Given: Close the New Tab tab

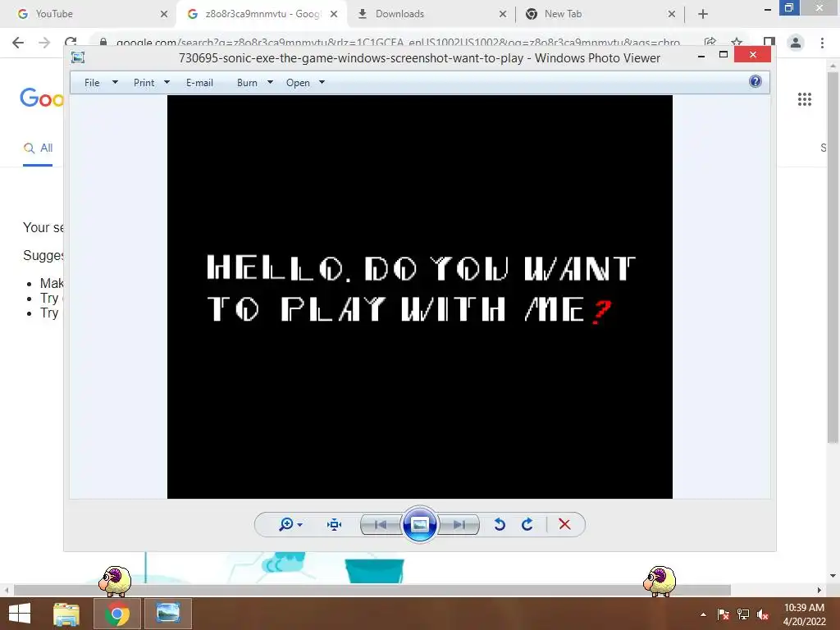Looking at the screenshot, I should point(672,14).
